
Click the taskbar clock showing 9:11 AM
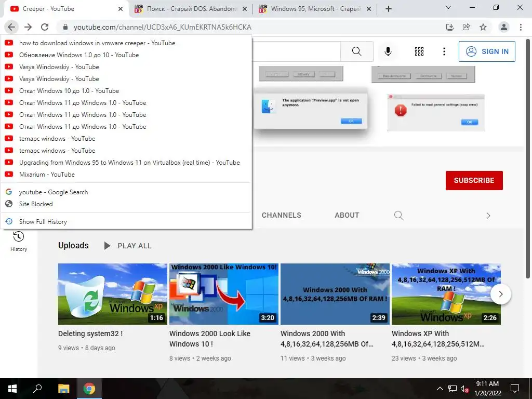click(x=487, y=389)
